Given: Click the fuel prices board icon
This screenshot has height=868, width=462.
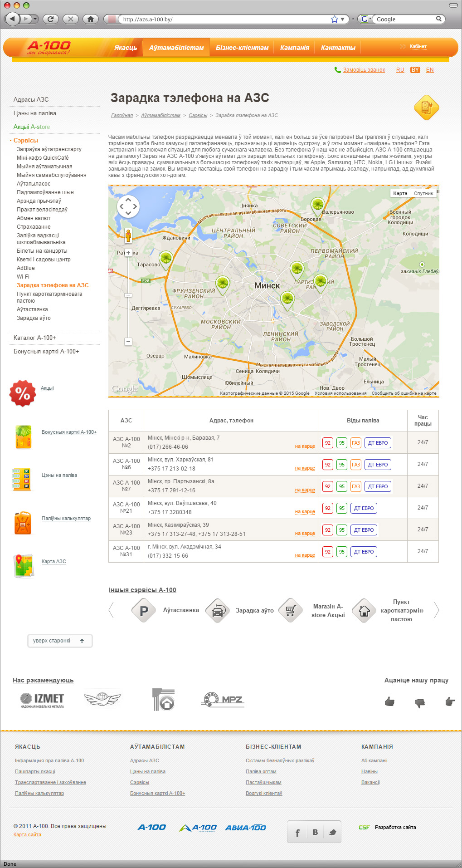Looking at the screenshot, I should pos(21,480).
